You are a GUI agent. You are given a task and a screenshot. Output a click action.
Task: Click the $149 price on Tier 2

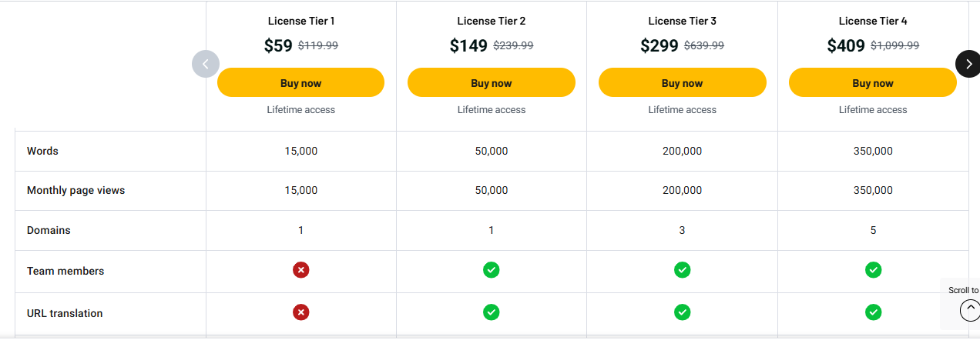coord(468,46)
